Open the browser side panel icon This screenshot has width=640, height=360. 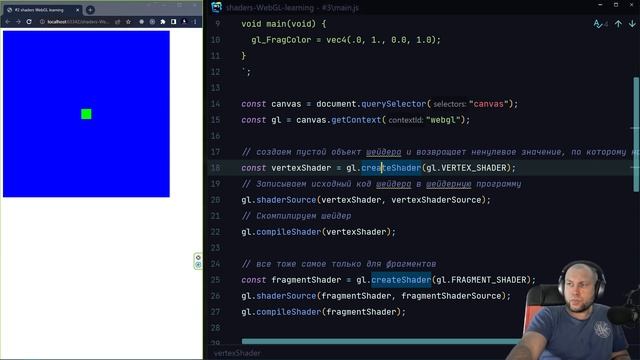tap(173, 22)
